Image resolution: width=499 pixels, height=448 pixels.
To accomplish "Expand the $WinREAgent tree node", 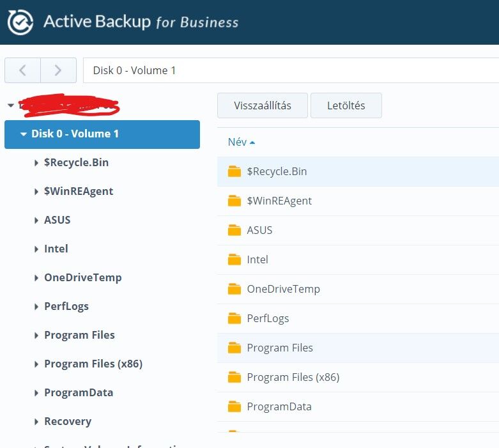I will click(x=36, y=191).
